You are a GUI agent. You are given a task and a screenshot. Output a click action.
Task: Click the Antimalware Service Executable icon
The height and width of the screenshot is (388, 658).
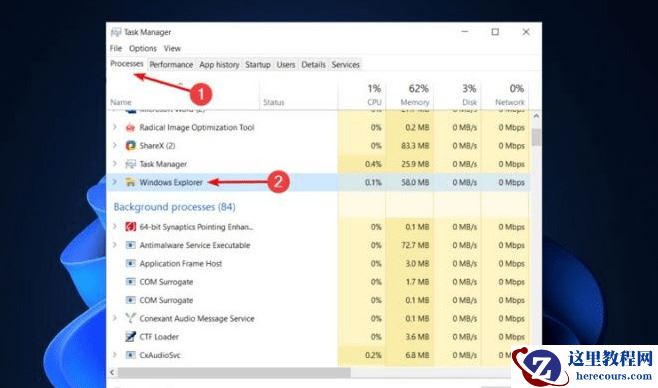pos(131,245)
